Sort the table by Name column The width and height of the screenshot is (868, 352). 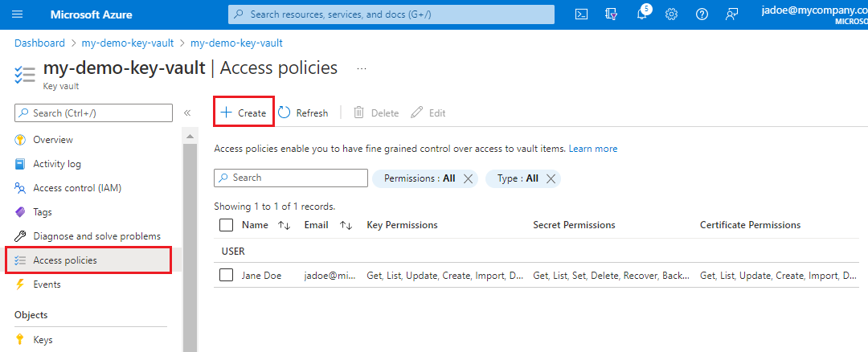284,226
